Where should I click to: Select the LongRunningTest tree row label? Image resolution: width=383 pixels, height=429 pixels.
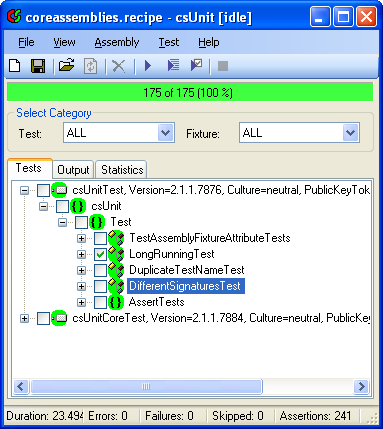171,254
